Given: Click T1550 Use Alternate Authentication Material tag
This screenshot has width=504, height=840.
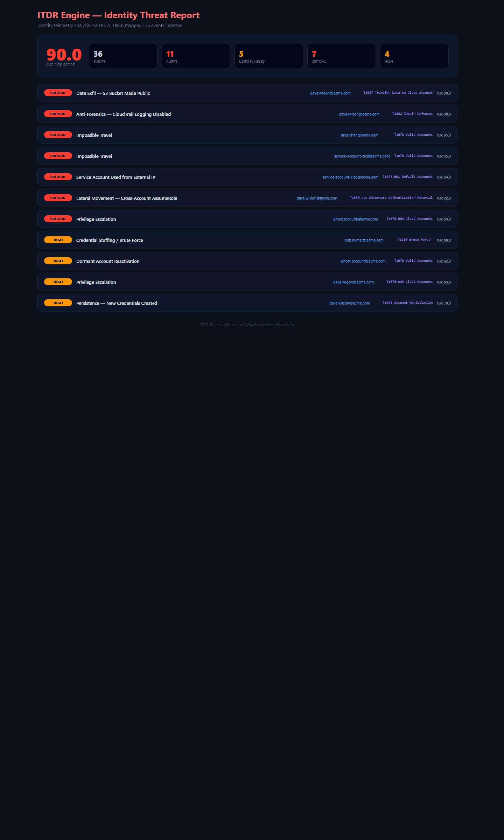Looking at the screenshot, I should click(x=391, y=198).
